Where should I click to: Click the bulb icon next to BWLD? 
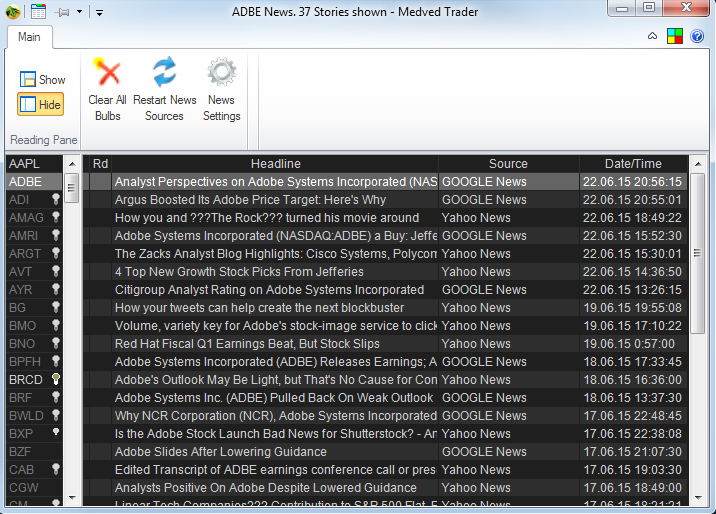56,415
